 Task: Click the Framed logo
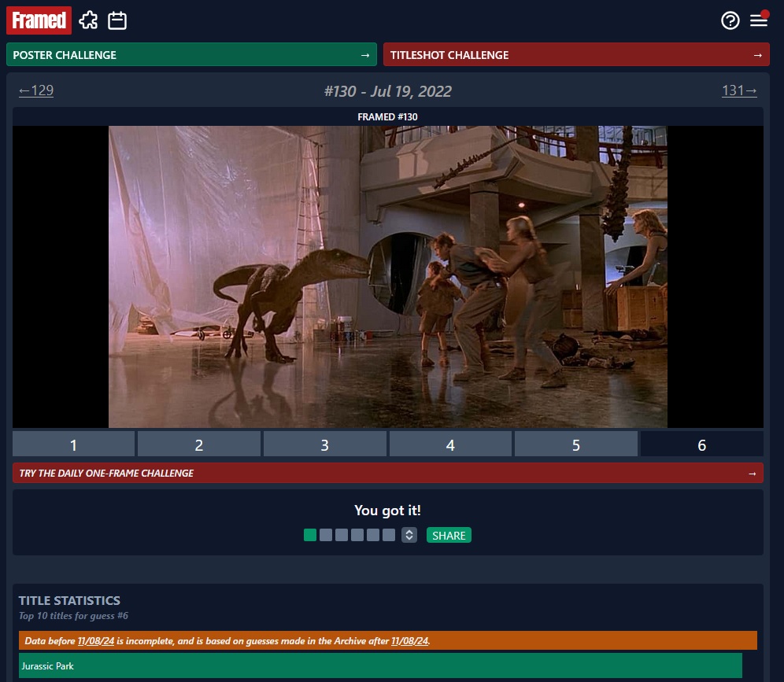pos(39,20)
